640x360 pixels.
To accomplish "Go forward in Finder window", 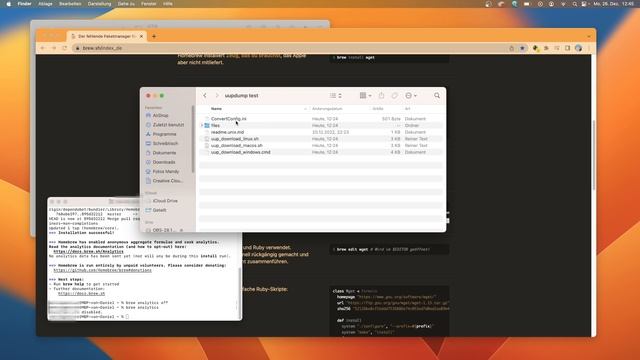I will 217,96.
